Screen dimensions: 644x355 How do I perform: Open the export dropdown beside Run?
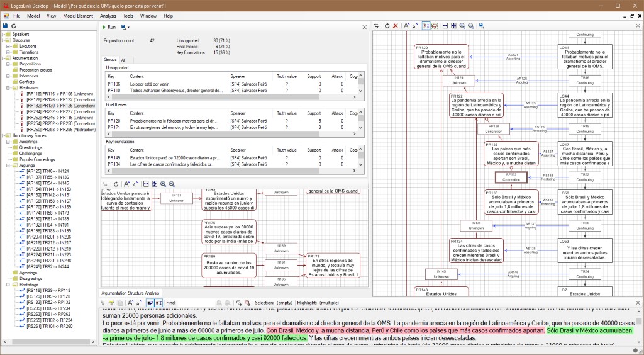(x=125, y=27)
